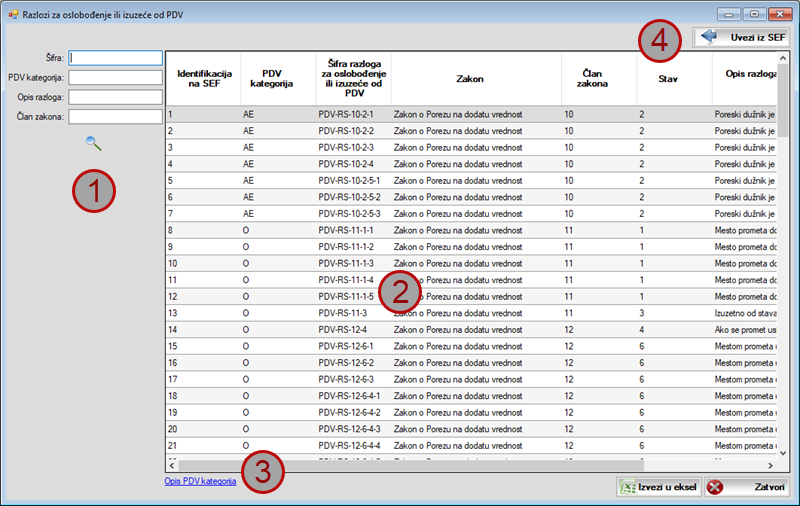The height and width of the screenshot is (506, 800).
Task: Close the window with Zatvori button
Action: coord(747,487)
